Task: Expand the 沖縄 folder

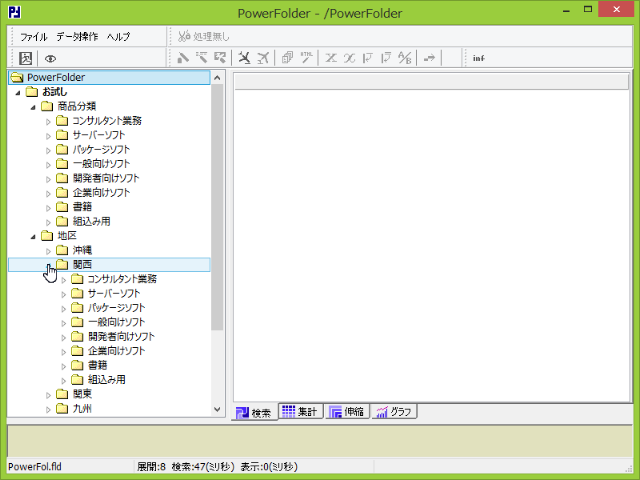Action: [x=48, y=251]
